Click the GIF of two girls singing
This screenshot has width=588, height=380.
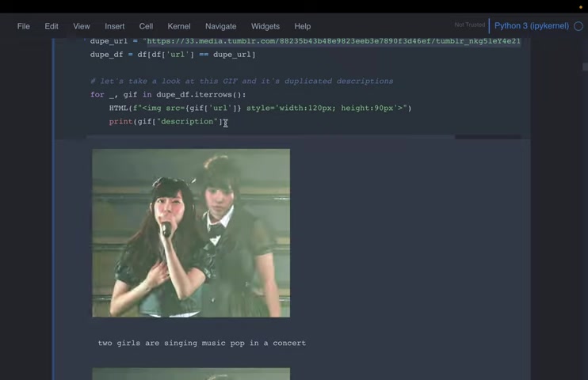tap(191, 233)
